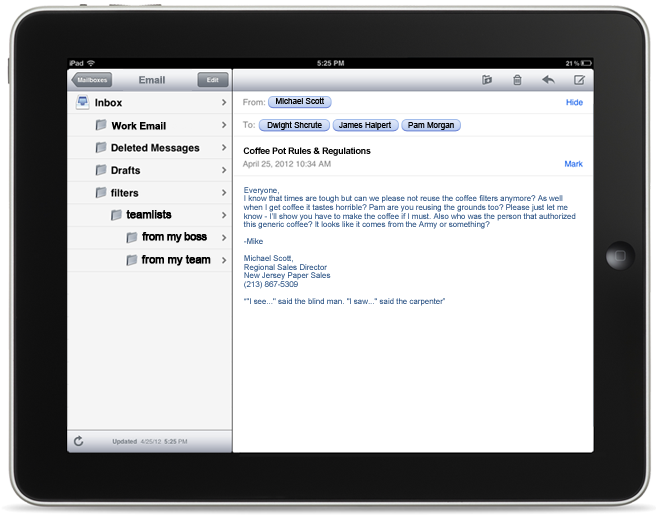Tap the filters folder icon
Screen dimensions: 656x515
coord(100,192)
